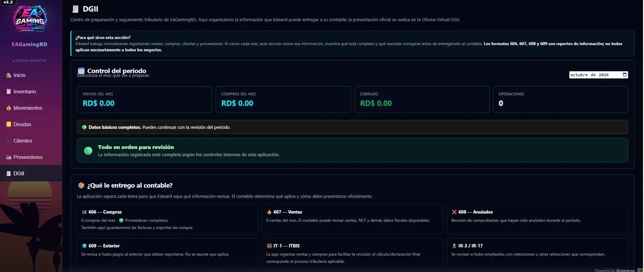The image size is (644, 272).
Task: Click the Ventas del mes summary card
Action: [144, 100]
